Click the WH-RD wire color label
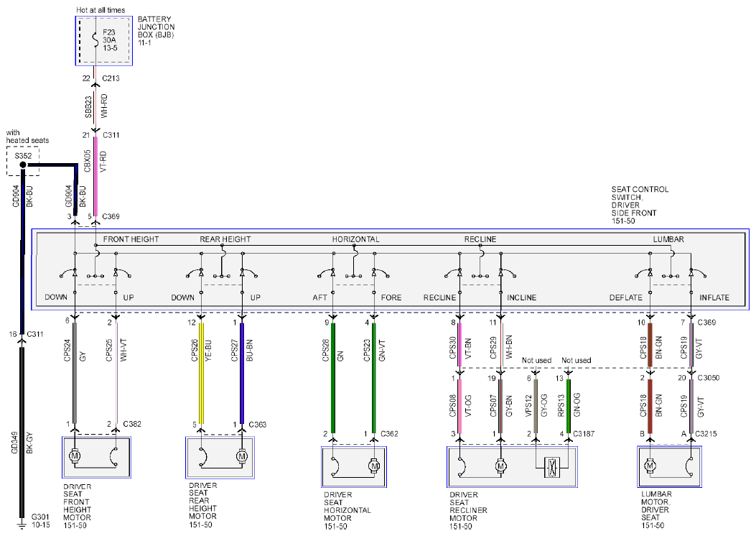The image size is (756, 536). [104, 106]
